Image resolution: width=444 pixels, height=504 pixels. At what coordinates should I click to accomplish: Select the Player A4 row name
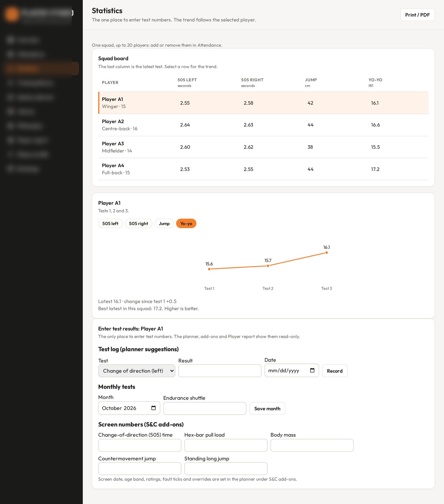113,166
